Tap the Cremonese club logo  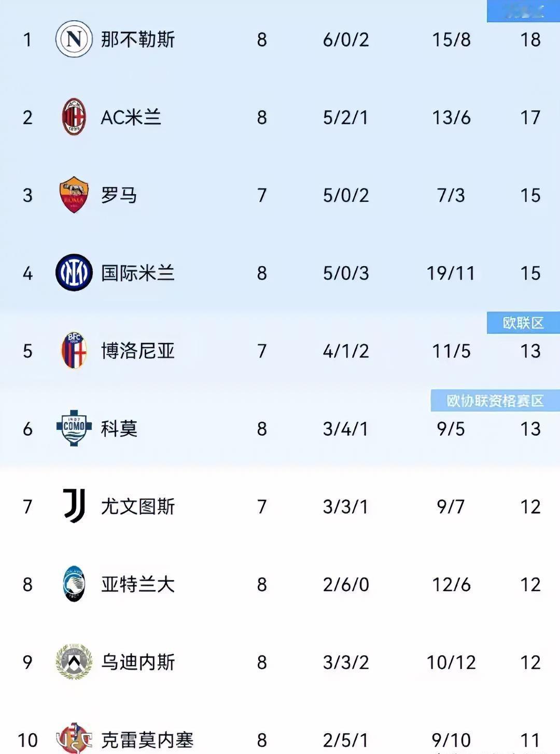tap(74, 738)
